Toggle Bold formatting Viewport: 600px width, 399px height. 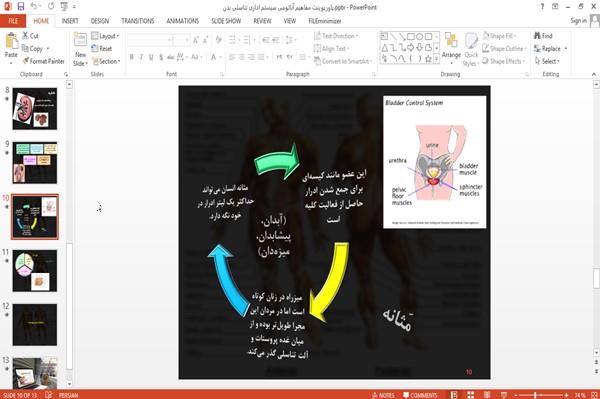pos(132,57)
